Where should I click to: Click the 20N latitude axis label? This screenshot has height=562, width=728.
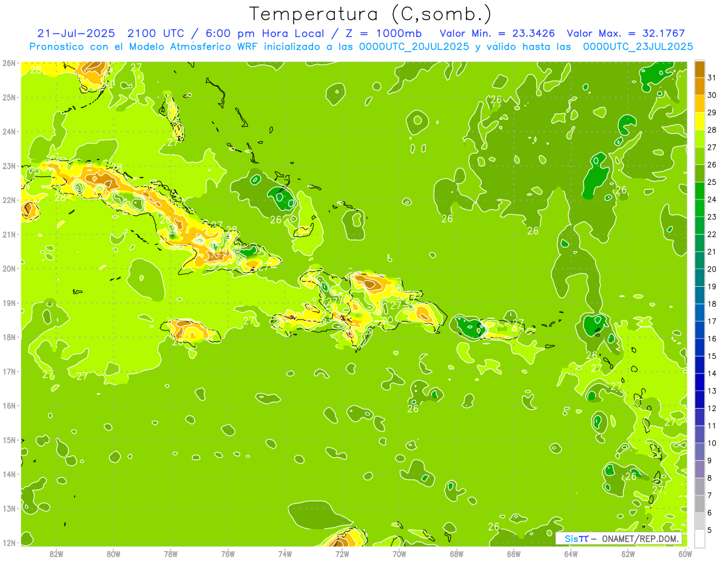click(9, 269)
